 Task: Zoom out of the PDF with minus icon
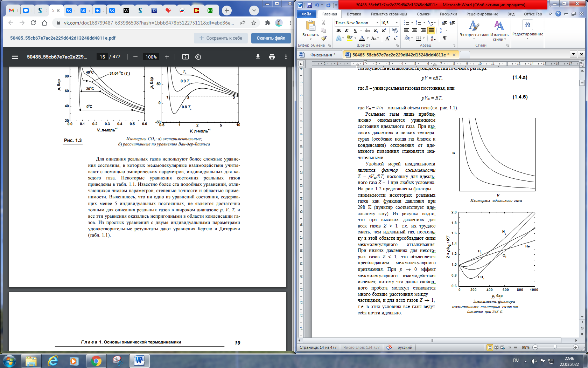point(135,57)
